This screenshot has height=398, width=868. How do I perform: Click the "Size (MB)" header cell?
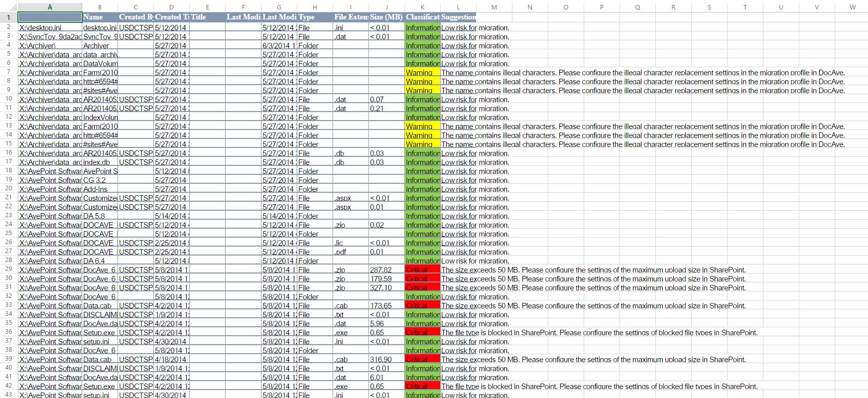click(x=387, y=17)
